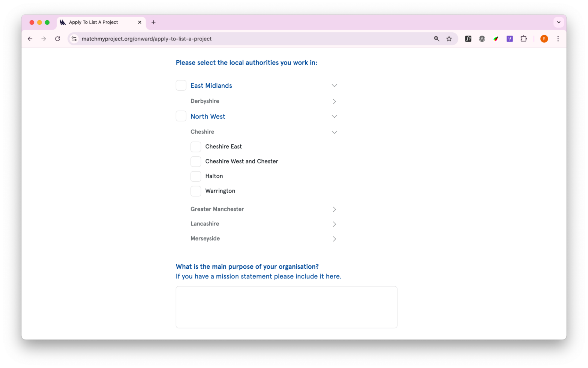Collapse the North West region chevron
Image resolution: width=588 pixels, height=368 pixels.
(334, 116)
